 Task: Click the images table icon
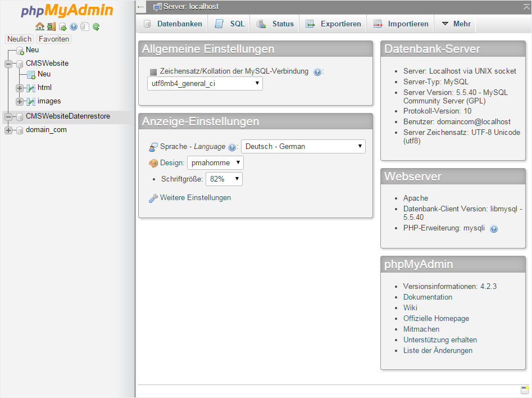tap(31, 102)
